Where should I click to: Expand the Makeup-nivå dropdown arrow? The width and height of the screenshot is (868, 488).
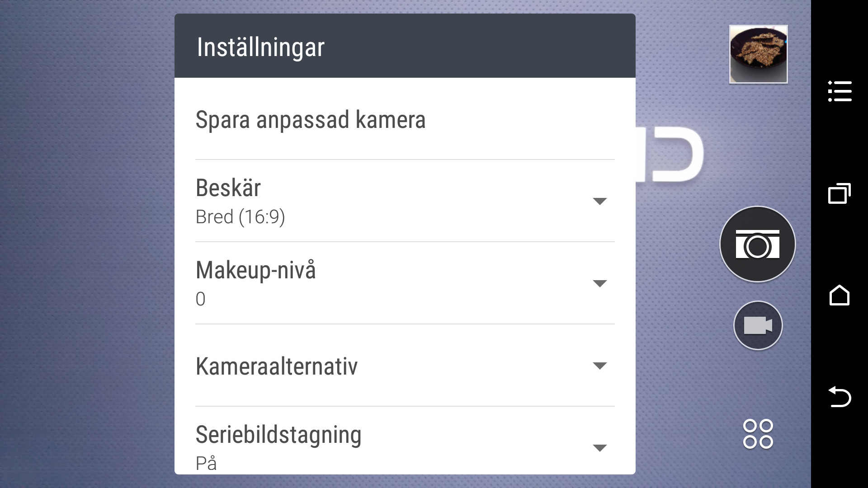599,284
